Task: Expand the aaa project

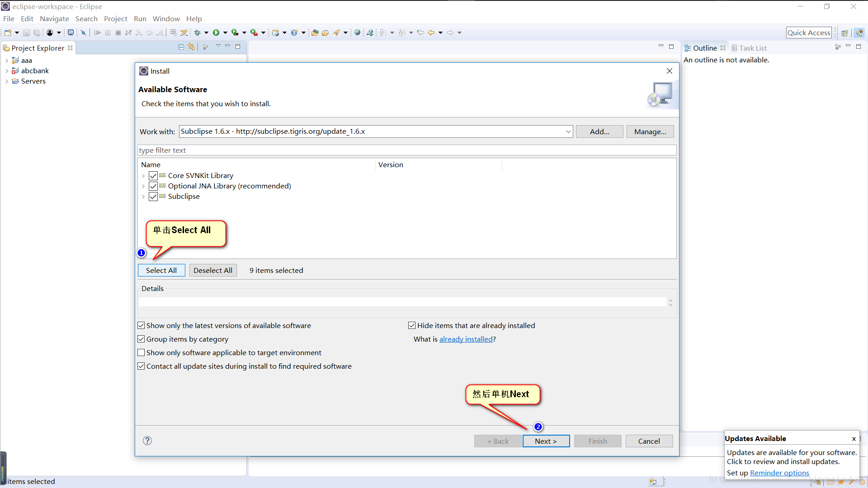Action: 6,61
